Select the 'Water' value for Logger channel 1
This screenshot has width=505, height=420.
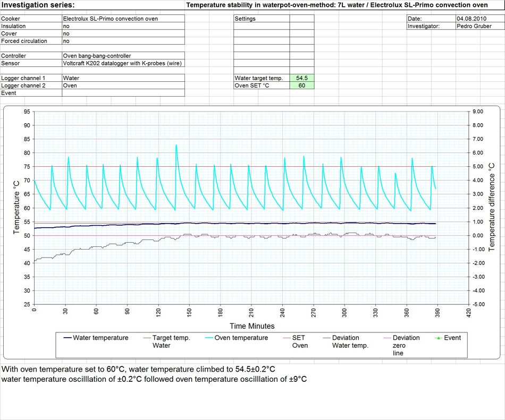123,78
